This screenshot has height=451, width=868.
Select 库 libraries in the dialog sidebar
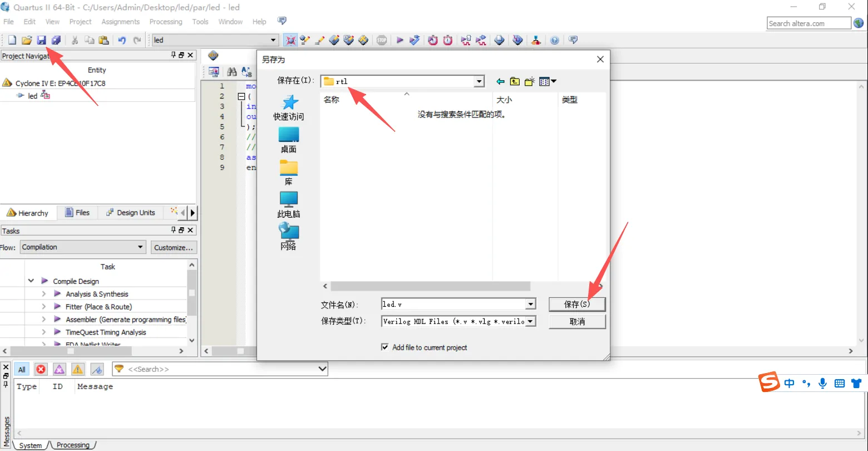coord(288,173)
